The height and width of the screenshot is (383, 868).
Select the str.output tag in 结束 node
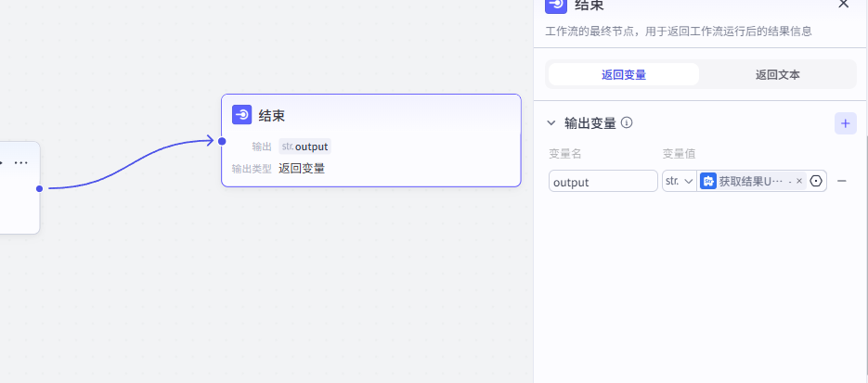[304, 147]
